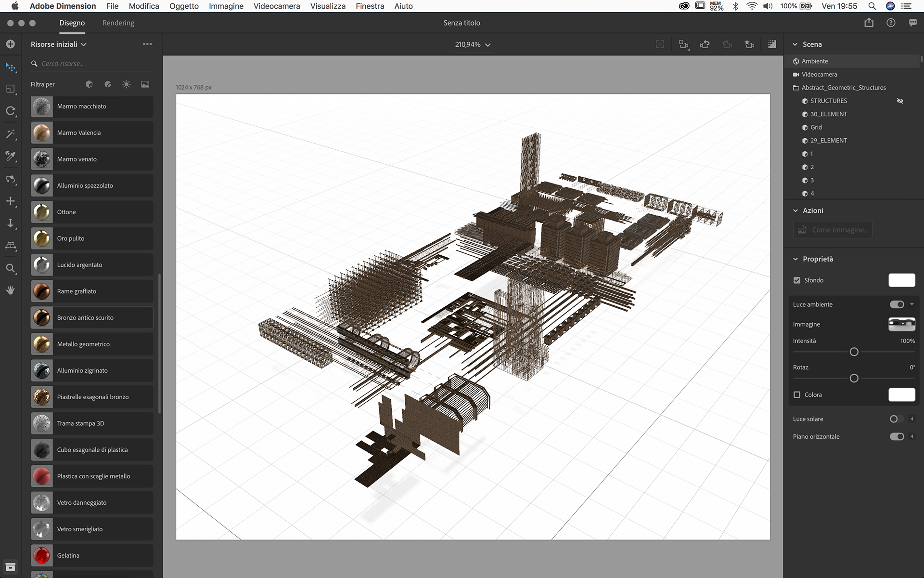Filter resources by images icon
Image resolution: width=924 pixels, height=578 pixels.
pyautogui.click(x=145, y=84)
